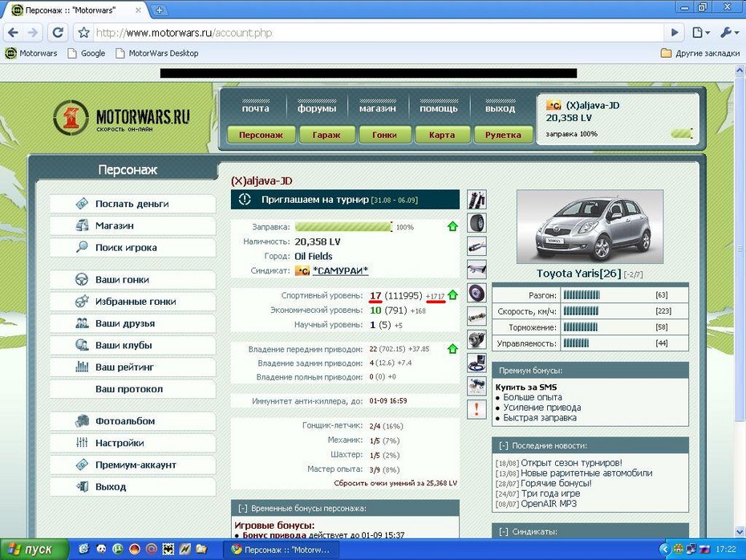
Task: Open the Приглашаем на турнир banner
Action: [x=345, y=199]
